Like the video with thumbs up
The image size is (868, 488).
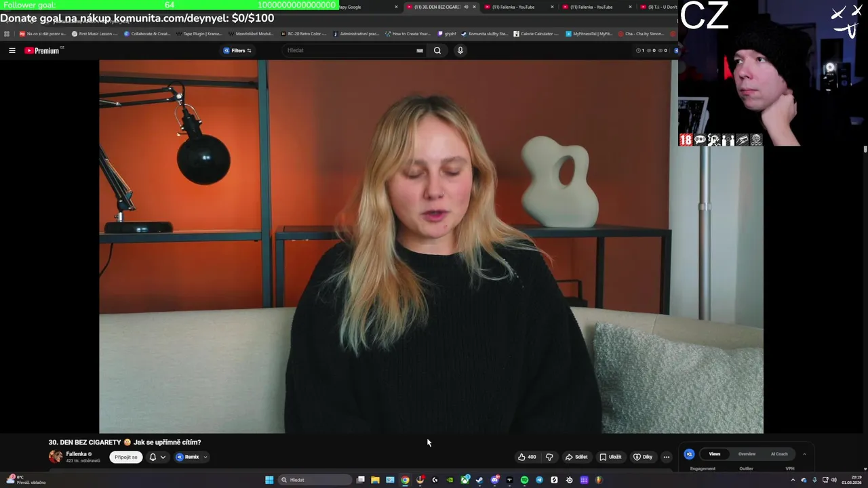[x=527, y=457]
